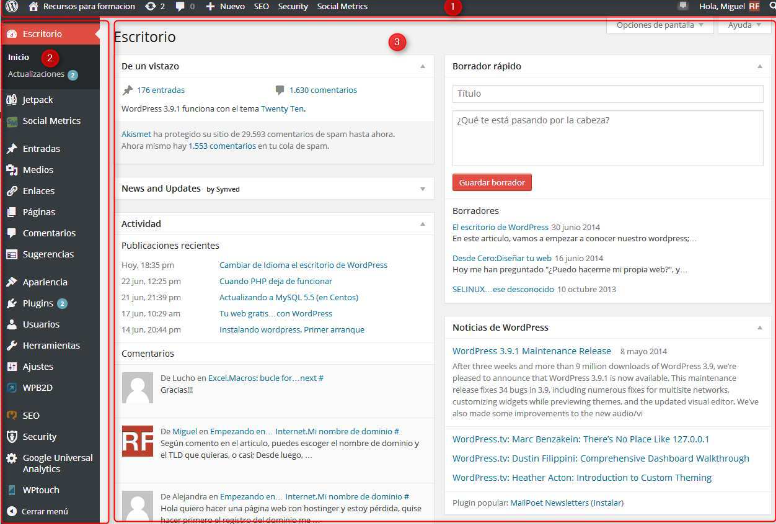776x524 pixels.
Task: Click the Páginas pages icon
Action: (11, 212)
